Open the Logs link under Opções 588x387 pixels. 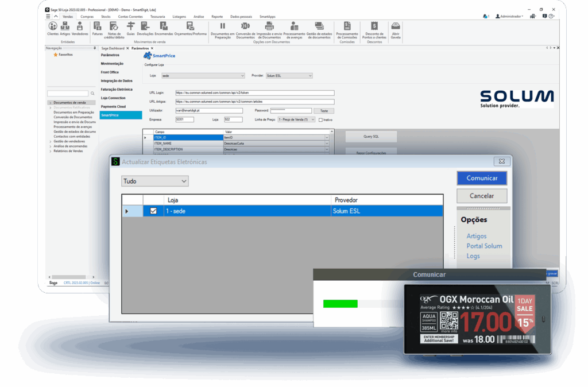coord(473,256)
